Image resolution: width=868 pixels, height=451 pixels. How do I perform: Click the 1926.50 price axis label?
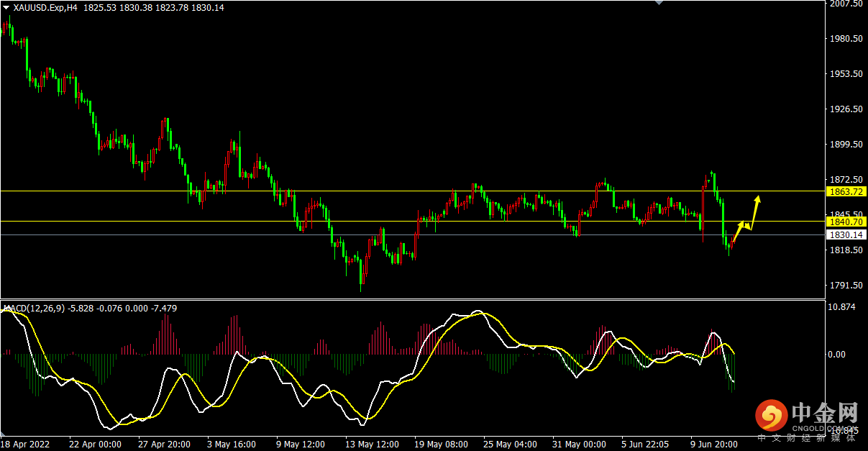point(846,109)
